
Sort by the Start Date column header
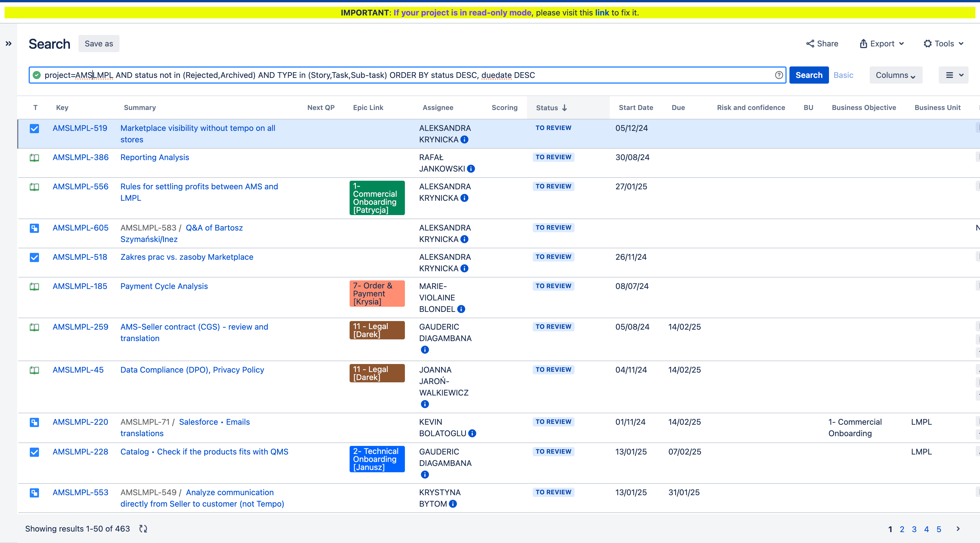[636, 108]
